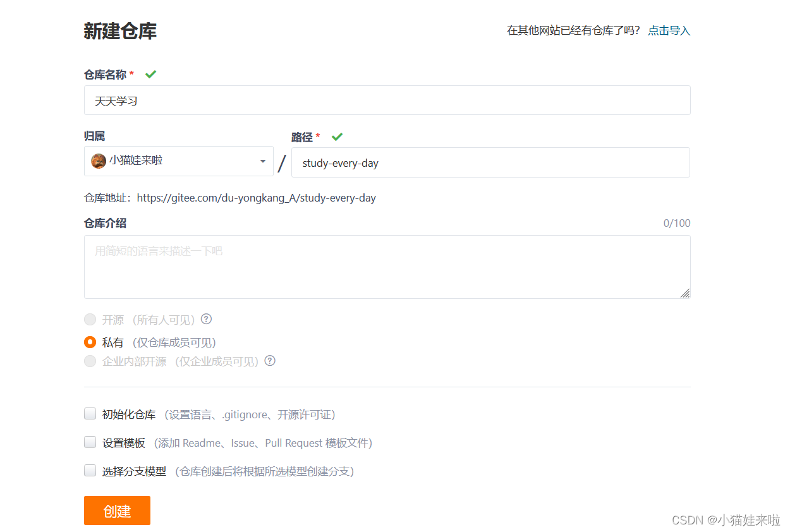This screenshot has height=532, width=790.
Task: Click the 路径 input with study-every-day
Action: [x=490, y=162]
